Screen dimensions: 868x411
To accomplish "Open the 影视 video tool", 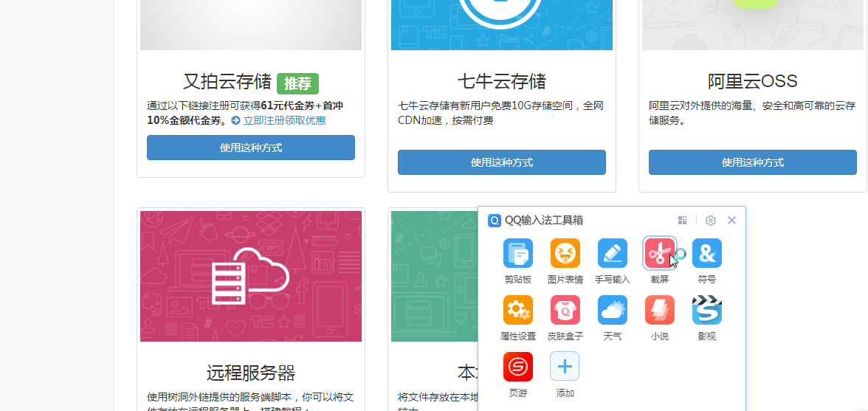I will click(x=707, y=310).
